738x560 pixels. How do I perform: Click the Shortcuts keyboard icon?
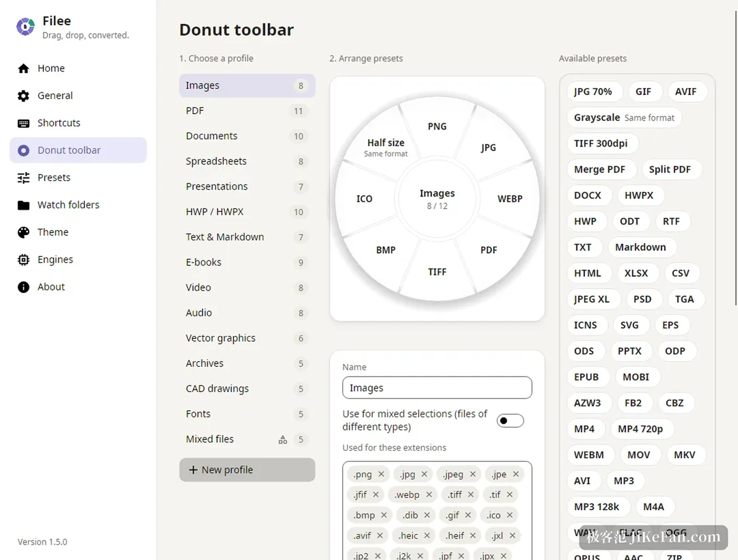tap(23, 123)
